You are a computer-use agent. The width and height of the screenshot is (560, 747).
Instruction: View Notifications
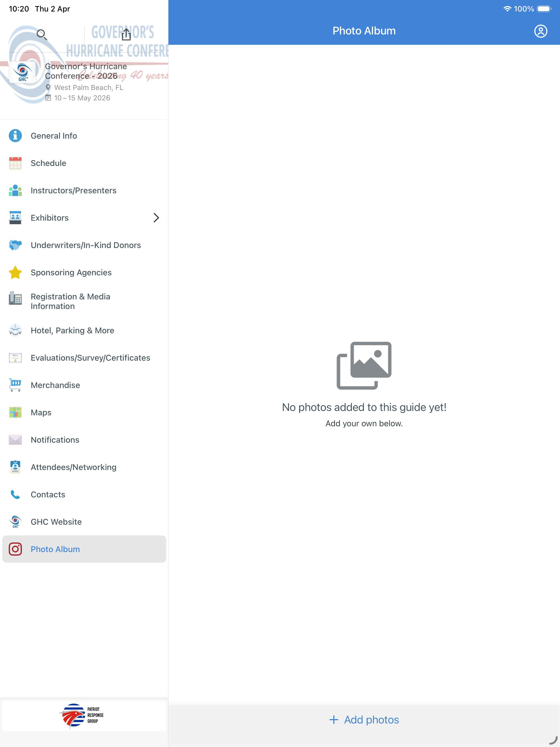pos(84,440)
